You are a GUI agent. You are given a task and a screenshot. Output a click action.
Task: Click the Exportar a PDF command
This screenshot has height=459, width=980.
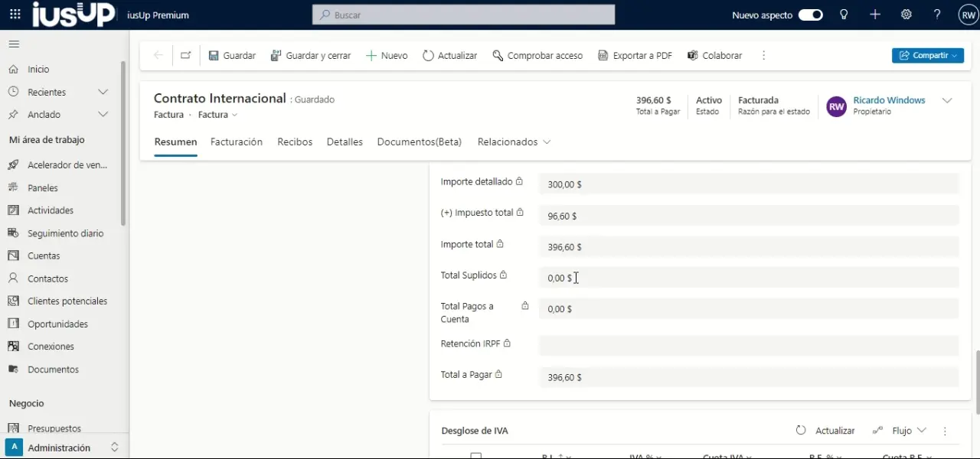[x=635, y=55]
